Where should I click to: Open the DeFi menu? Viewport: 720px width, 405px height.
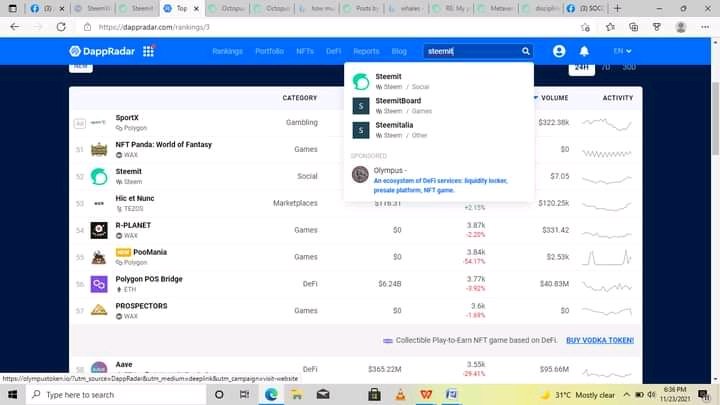coord(333,51)
